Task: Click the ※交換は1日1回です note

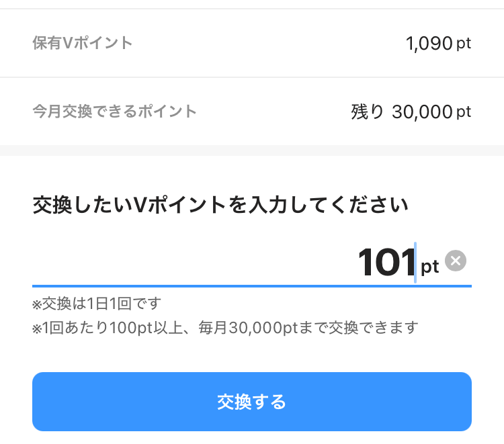Action: click(x=97, y=304)
